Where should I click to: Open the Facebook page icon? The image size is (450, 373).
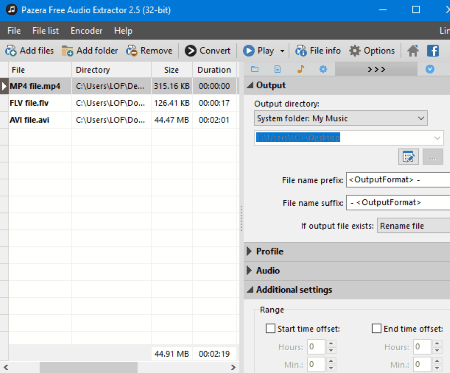tap(433, 51)
